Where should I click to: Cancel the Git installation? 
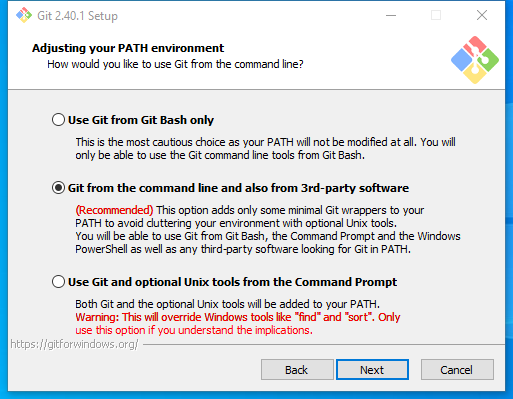457,370
